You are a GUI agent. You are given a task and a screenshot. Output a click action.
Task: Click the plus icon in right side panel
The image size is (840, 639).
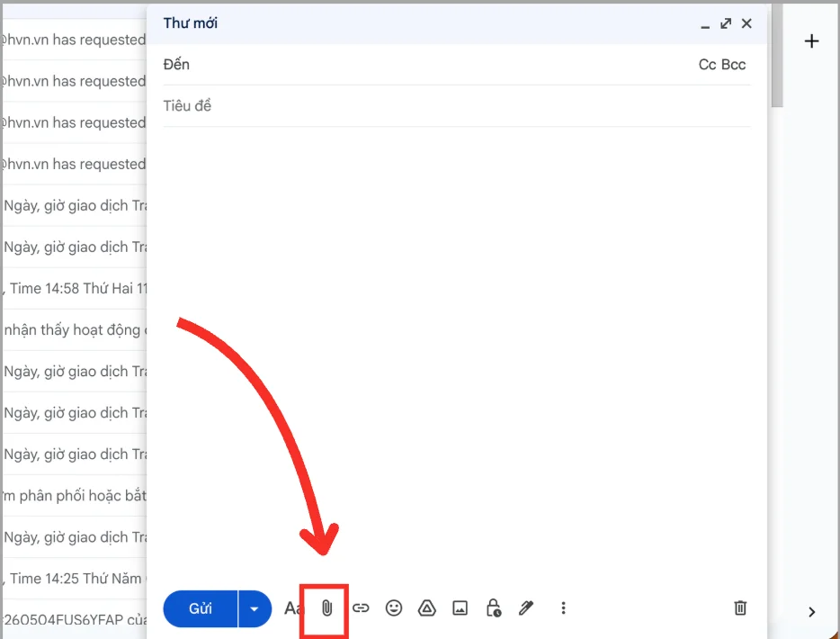811,41
